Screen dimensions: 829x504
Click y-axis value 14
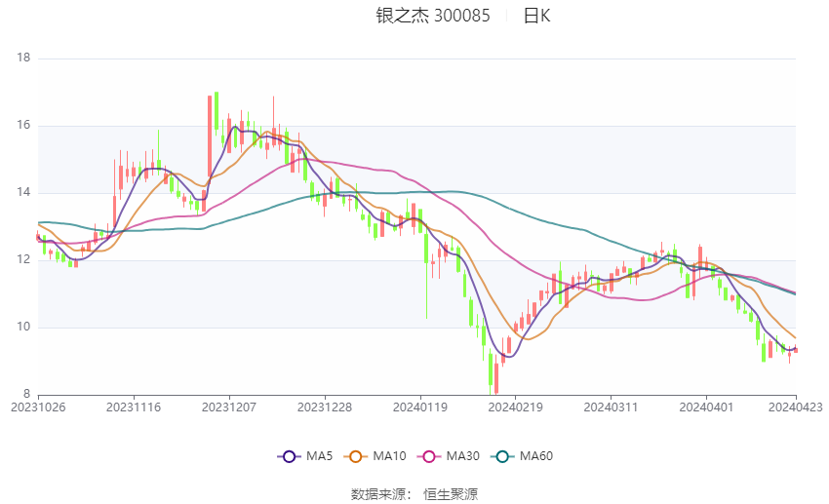point(23,192)
